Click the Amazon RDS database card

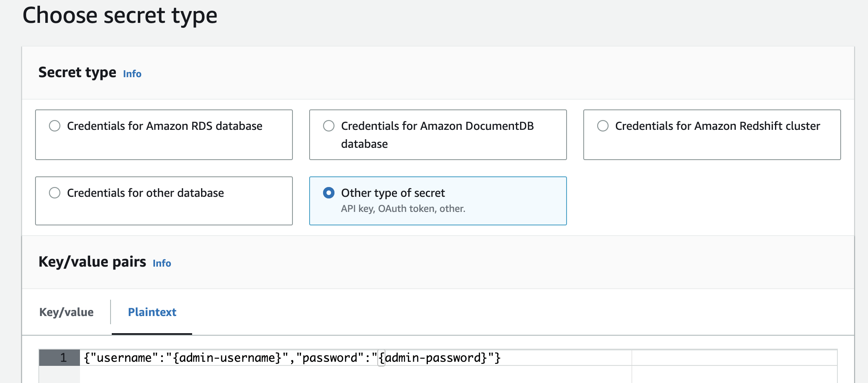(164, 135)
